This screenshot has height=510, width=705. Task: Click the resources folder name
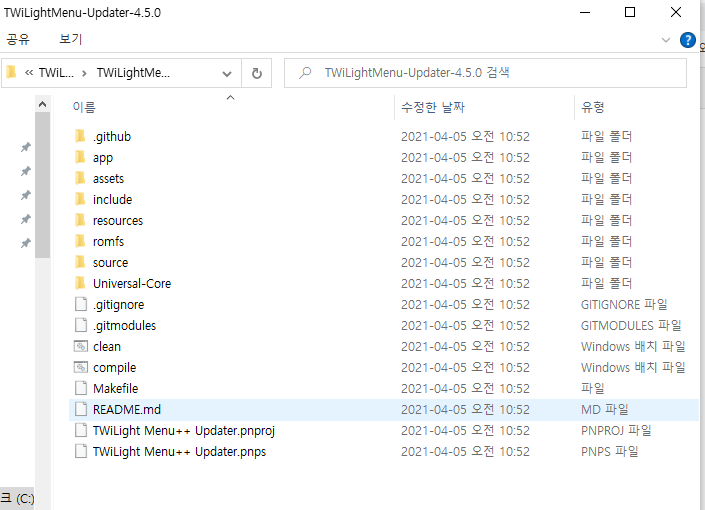[x=118, y=220]
